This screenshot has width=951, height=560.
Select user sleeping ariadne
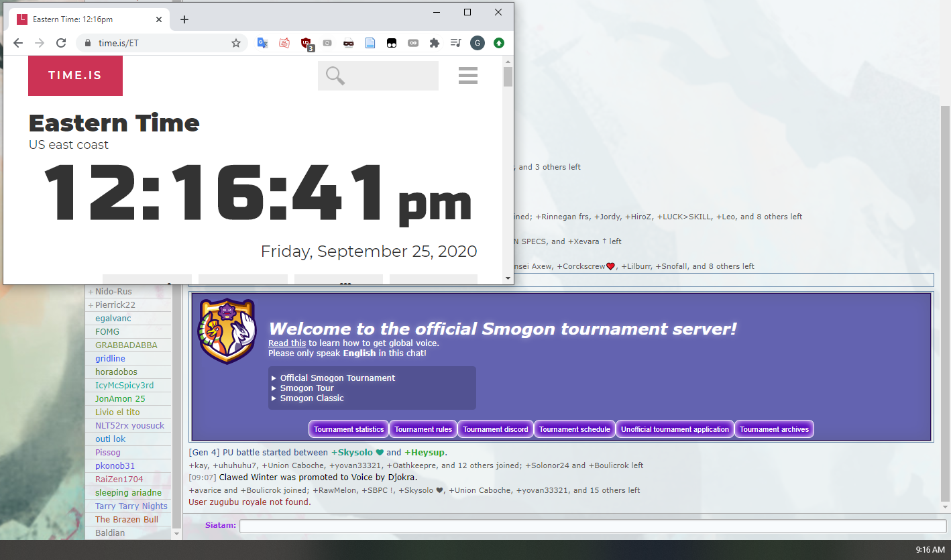[x=129, y=493]
